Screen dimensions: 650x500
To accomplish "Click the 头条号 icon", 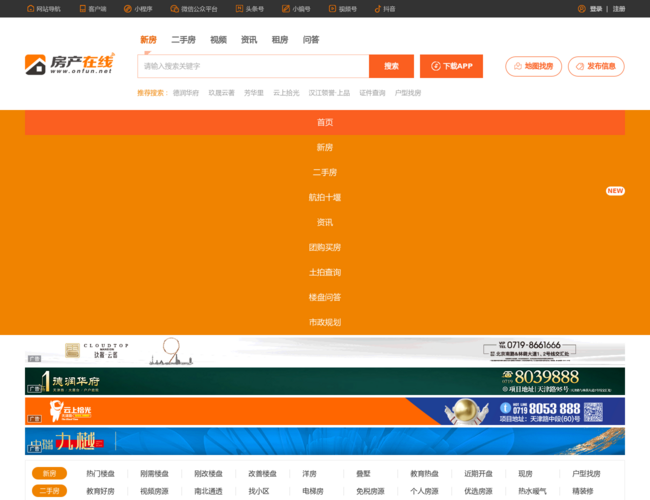I will 239,9.
